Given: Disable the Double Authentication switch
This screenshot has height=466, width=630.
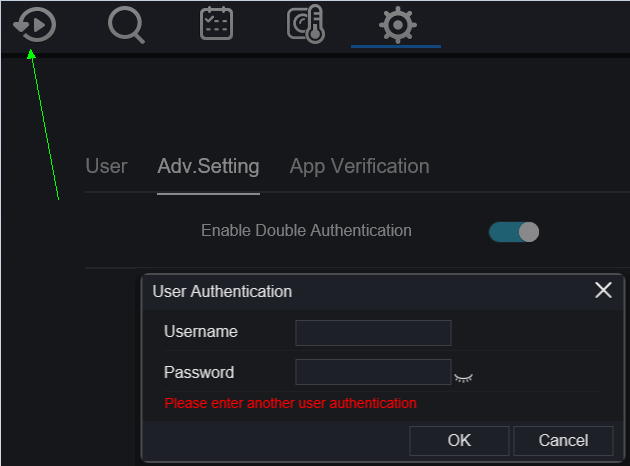Looking at the screenshot, I should [514, 232].
